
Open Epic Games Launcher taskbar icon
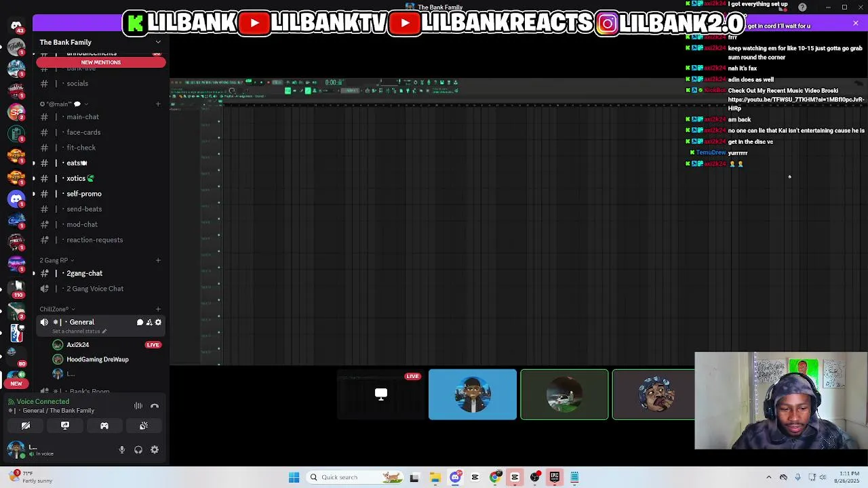click(x=555, y=477)
